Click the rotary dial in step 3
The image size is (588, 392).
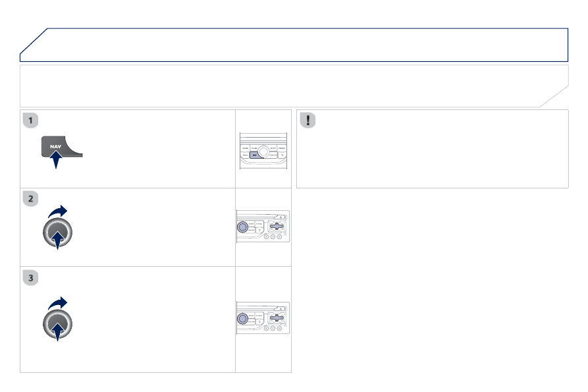(57, 324)
